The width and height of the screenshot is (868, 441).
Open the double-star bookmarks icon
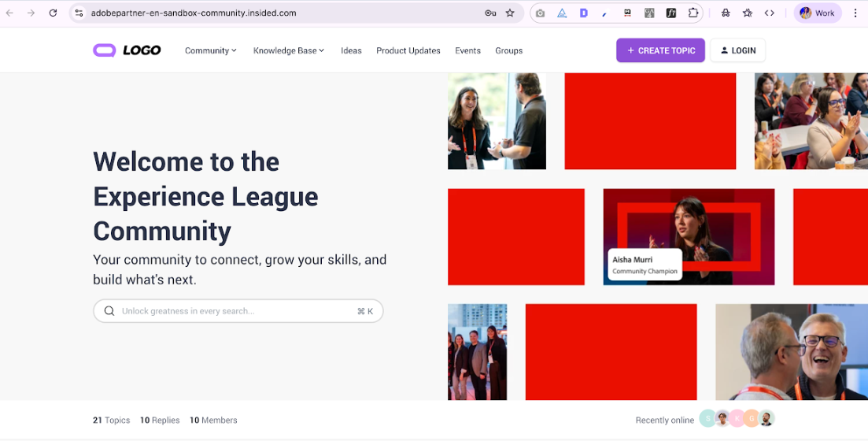tap(748, 13)
